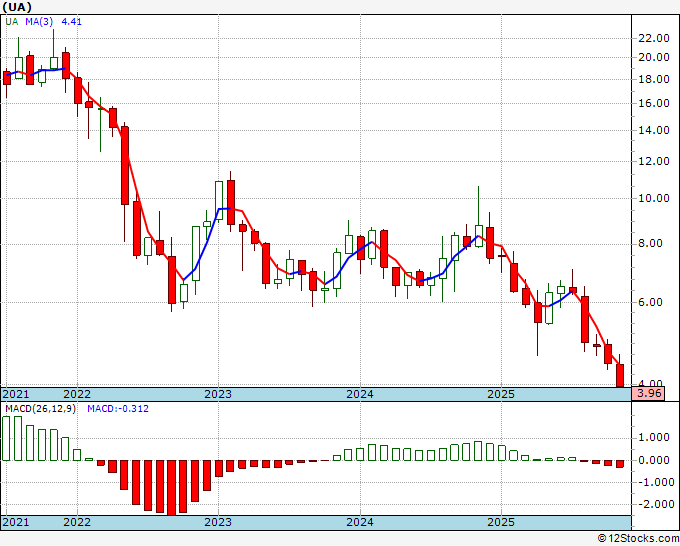
Task: Click the 4.41 moving average value
Action: coord(72,22)
